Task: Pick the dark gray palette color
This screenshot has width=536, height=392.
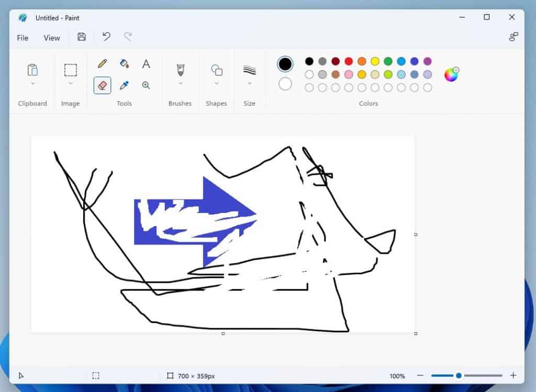Action: (322, 61)
